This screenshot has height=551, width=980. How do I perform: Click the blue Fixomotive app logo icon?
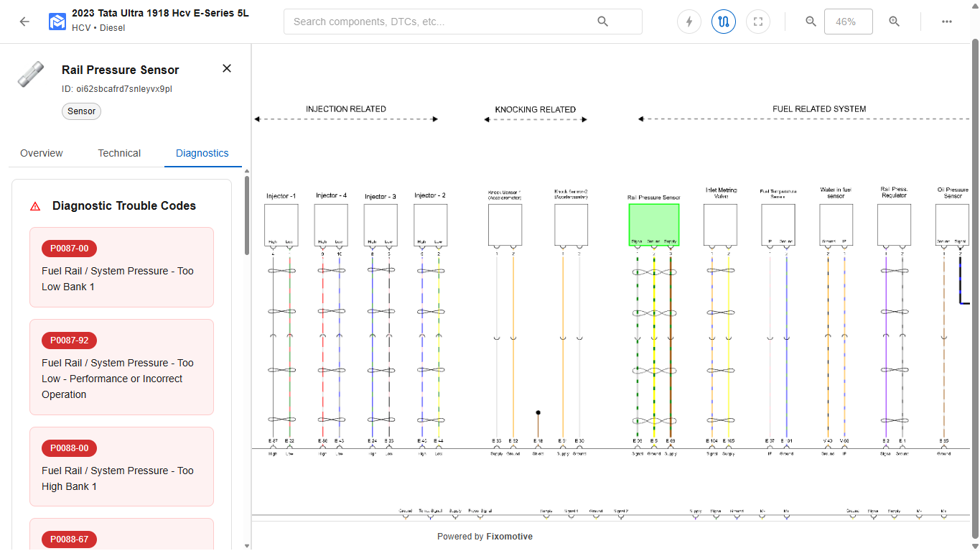point(56,22)
